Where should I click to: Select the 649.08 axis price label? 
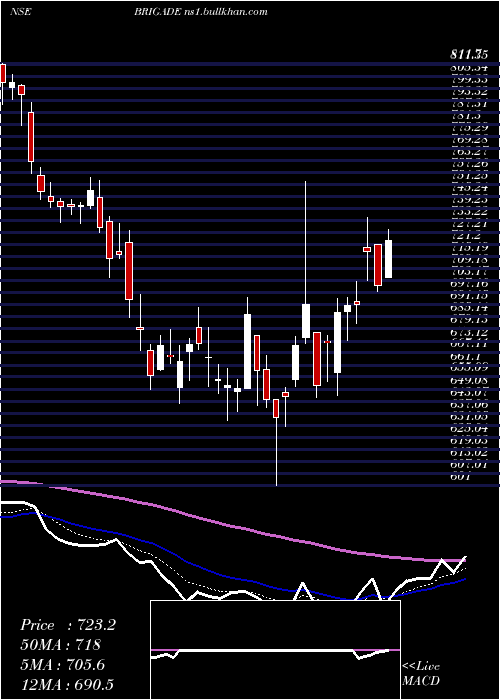(x=468, y=381)
